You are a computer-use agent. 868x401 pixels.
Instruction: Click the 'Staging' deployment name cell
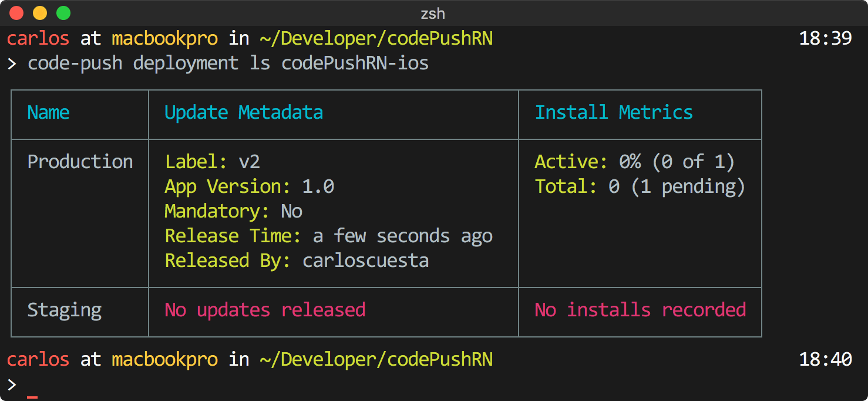click(x=65, y=310)
